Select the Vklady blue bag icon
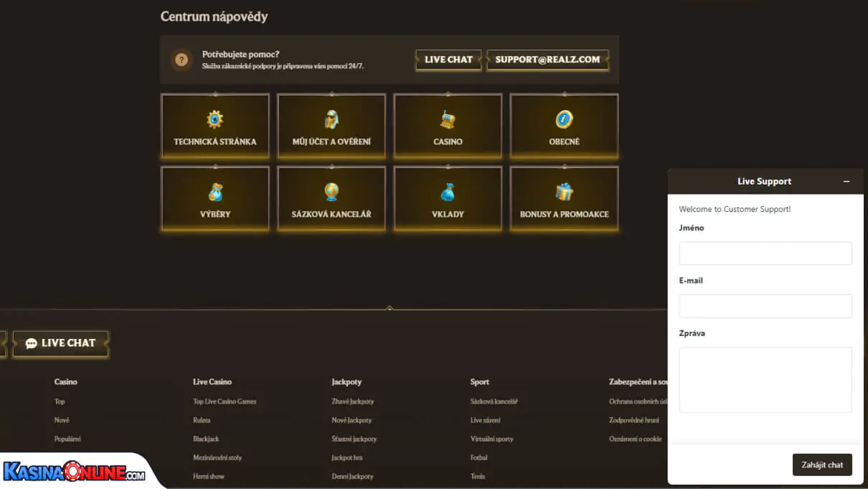The image size is (868, 489). pyautogui.click(x=448, y=192)
